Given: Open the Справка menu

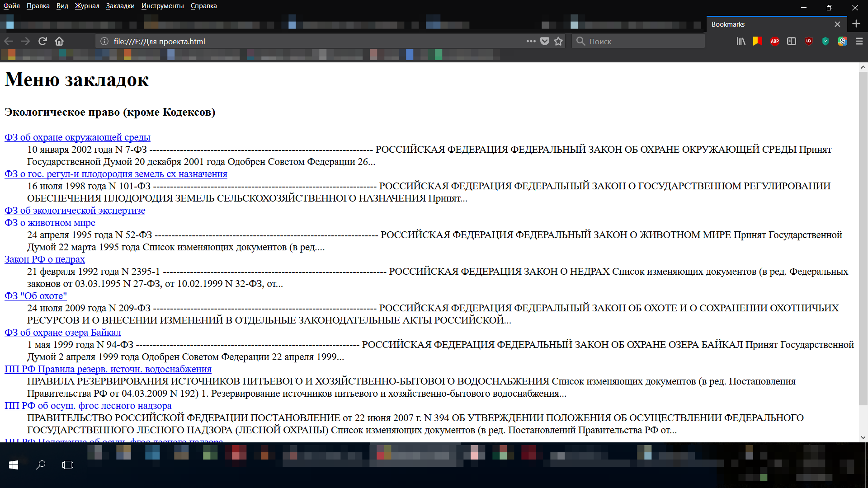Looking at the screenshot, I should coord(203,6).
